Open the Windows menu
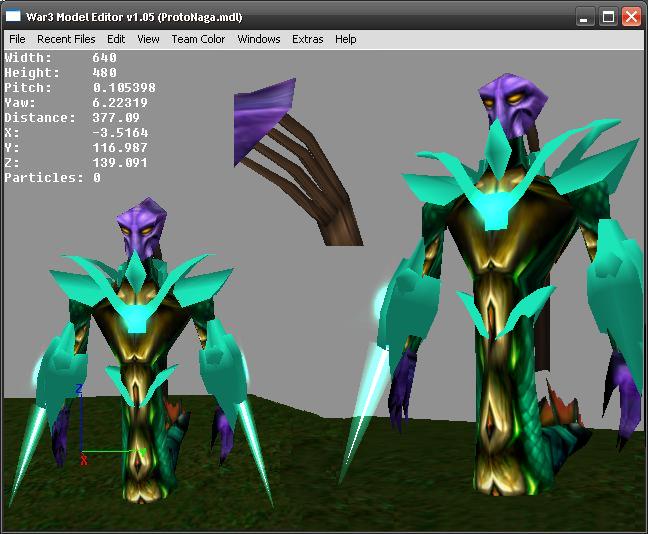 click(259, 39)
